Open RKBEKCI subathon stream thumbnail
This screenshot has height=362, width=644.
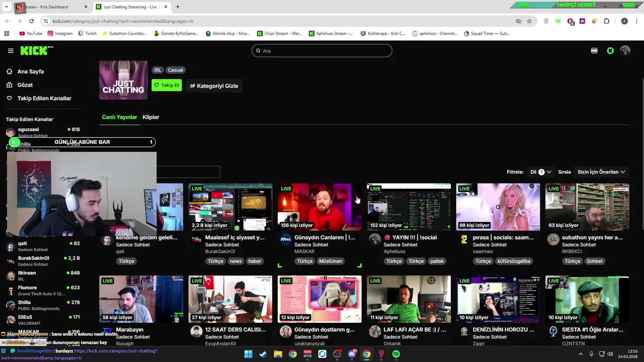(587, 207)
